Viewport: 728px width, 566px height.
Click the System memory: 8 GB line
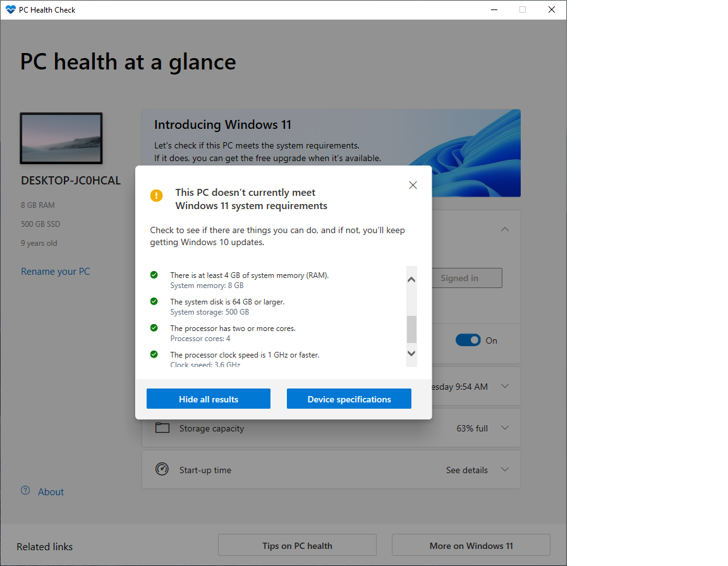click(x=207, y=286)
